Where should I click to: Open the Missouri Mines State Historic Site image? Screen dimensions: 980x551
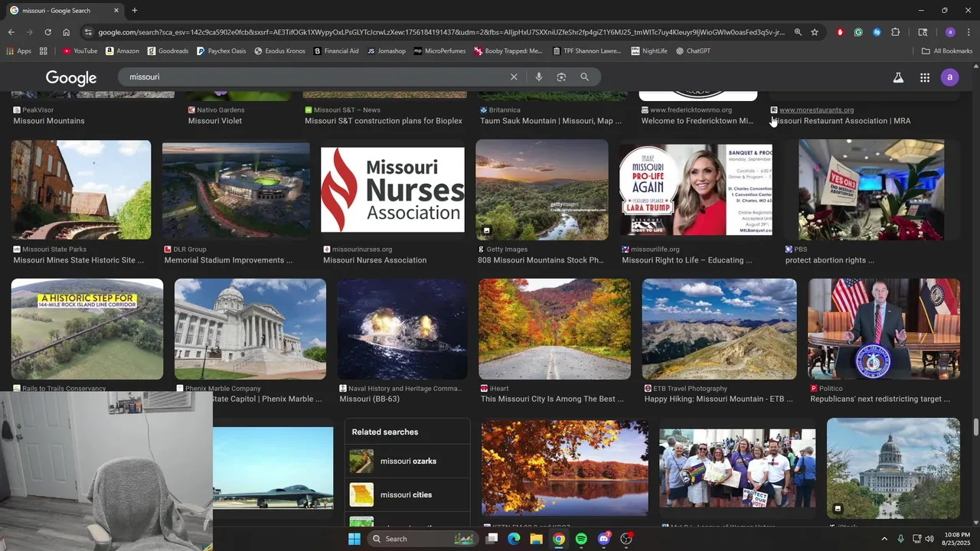click(81, 190)
